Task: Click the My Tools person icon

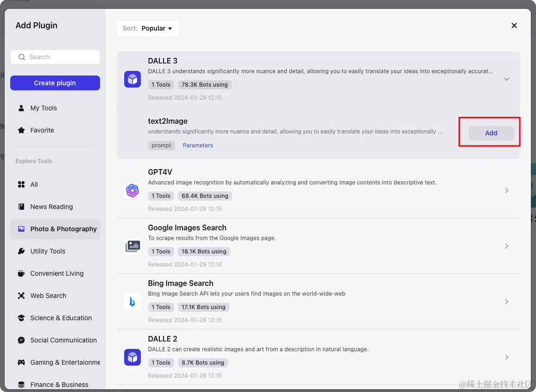Action: 21,108
